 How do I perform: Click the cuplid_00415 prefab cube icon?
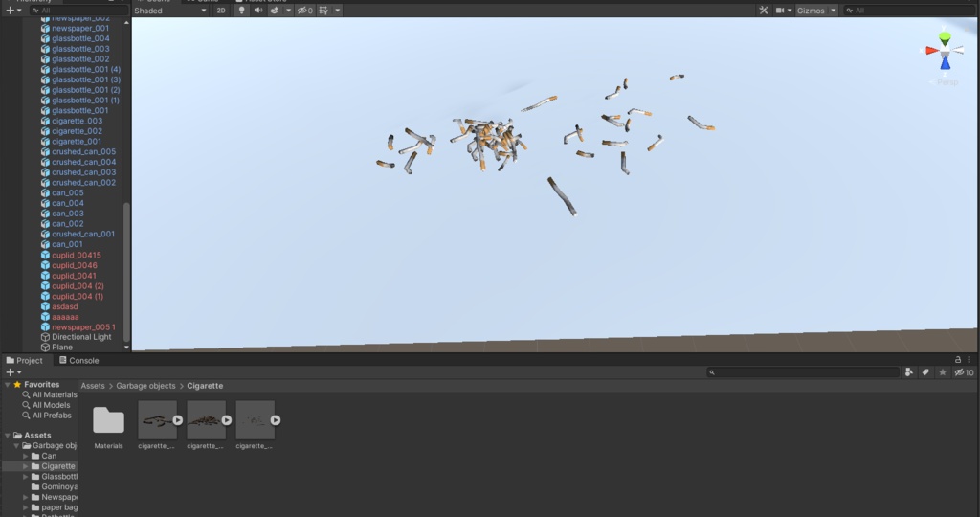point(45,255)
